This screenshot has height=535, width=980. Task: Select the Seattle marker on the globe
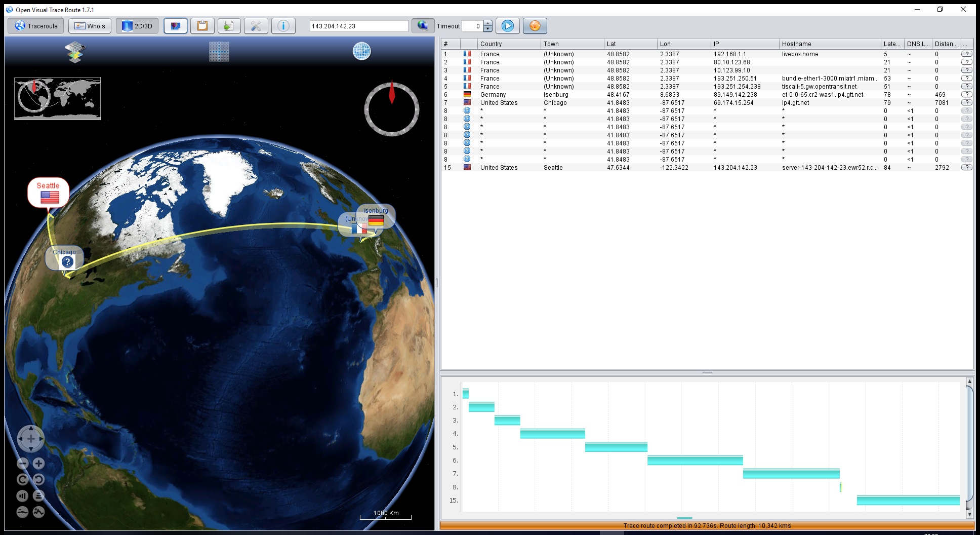(49, 193)
